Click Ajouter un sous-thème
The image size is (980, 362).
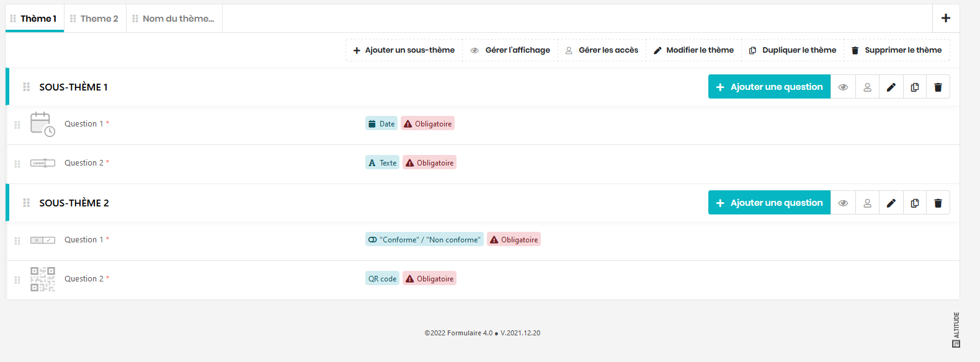(404, 50)
